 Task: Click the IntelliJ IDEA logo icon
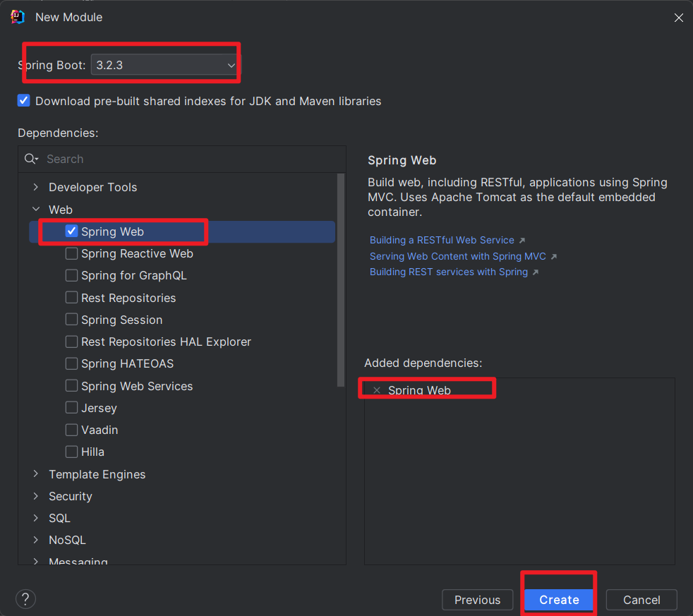tap(17, 17)
